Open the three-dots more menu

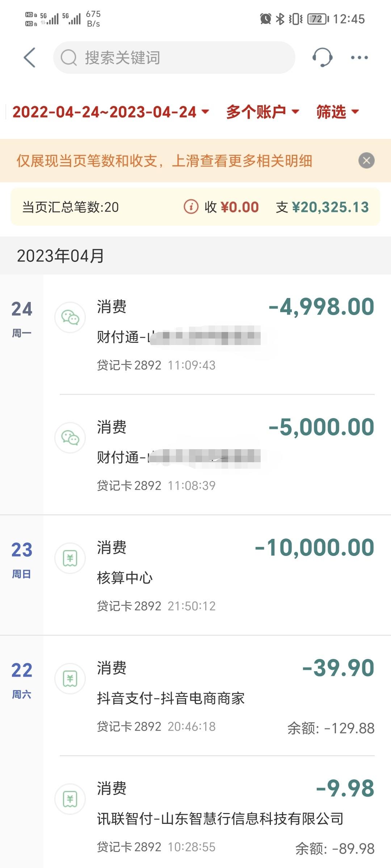click(x=360, y=58)
